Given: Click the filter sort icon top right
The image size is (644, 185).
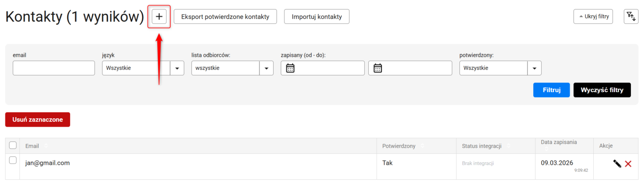Looking at the screenshot, I should click(x=631, y=16).
